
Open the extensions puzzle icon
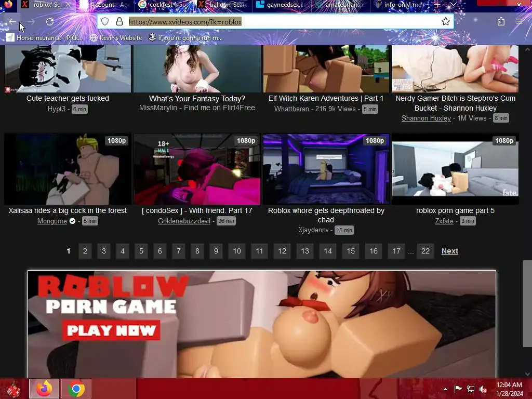tap(501, 22)
